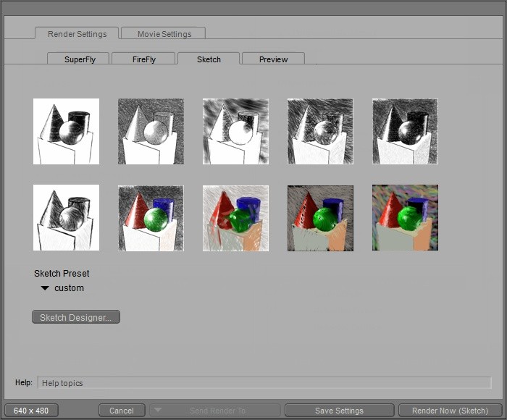This screenshot has width=507, height=420.
Task: Choose the first black-and-white sketch thumbnail in top row
Action: [x=66, y=131]
